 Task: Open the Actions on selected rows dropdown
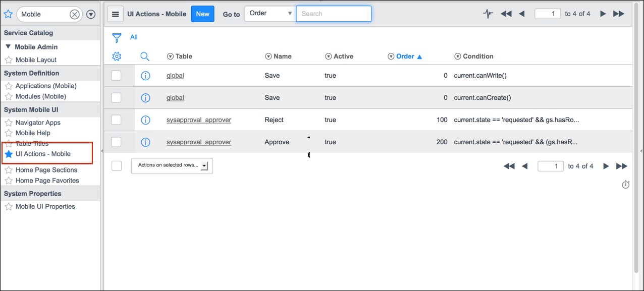pyautogui.click(x=172, y=165)
